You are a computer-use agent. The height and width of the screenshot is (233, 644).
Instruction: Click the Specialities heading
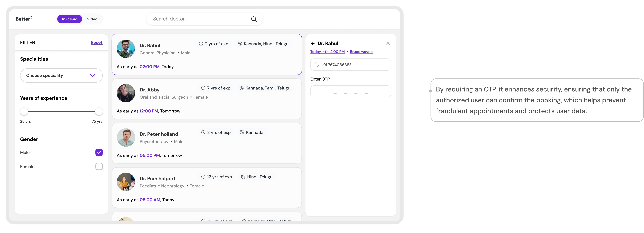tap(34, 59)
